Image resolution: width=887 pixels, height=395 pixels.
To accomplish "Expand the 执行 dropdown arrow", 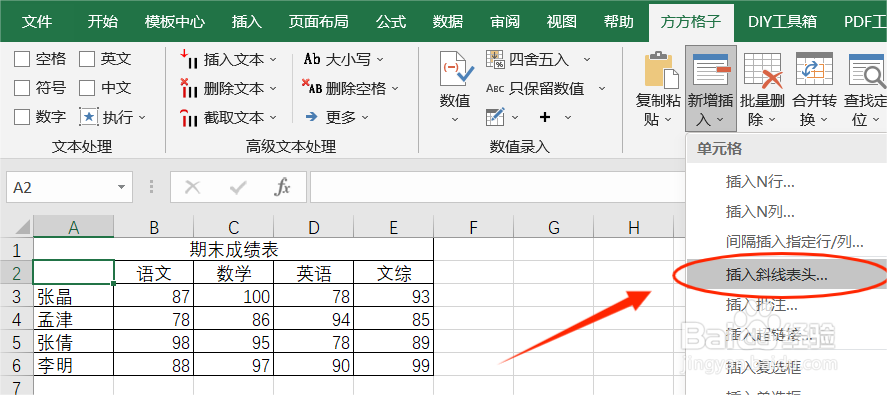I will [x=142, y=118].
